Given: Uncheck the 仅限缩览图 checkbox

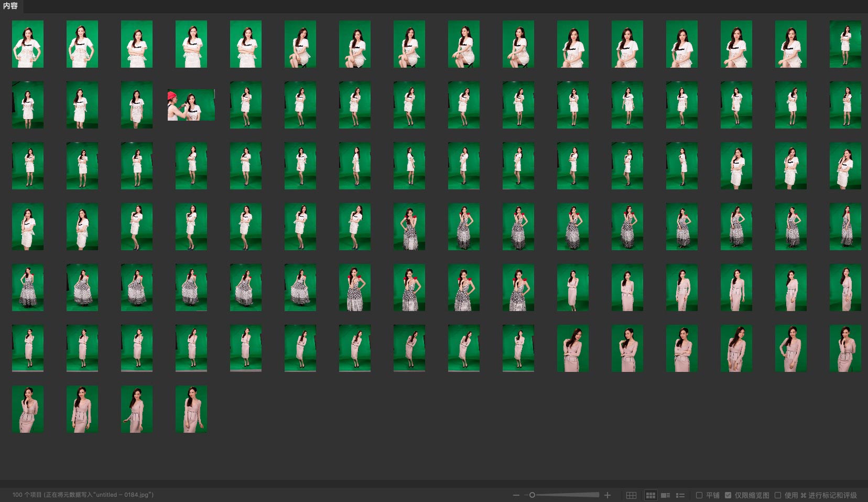Looking at the screenshot, I should click(728, 495).
